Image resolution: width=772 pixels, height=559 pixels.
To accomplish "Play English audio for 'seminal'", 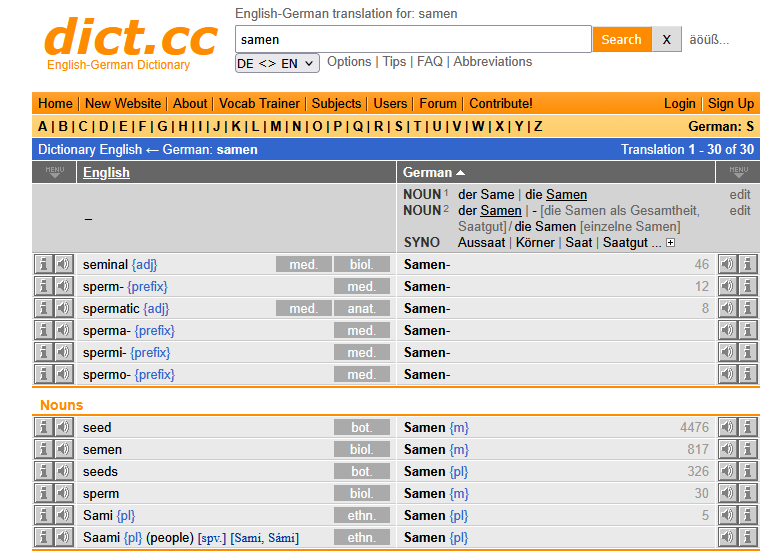I will (64, 264).
